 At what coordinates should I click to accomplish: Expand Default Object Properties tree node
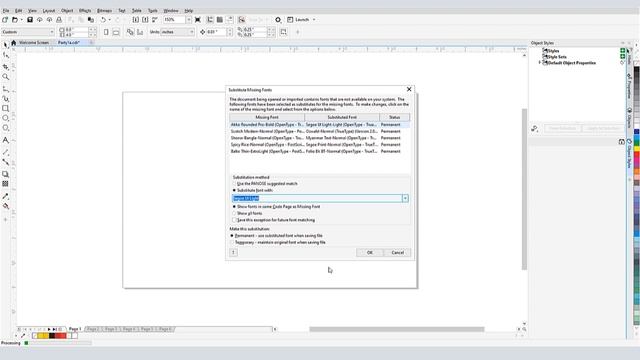coord(540,63)
